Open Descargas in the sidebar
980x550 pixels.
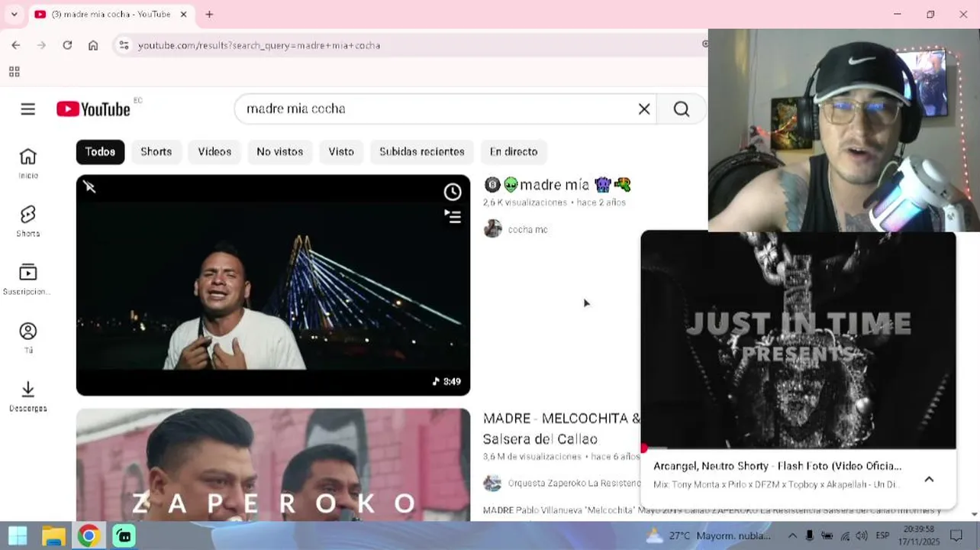coord(28,396)
